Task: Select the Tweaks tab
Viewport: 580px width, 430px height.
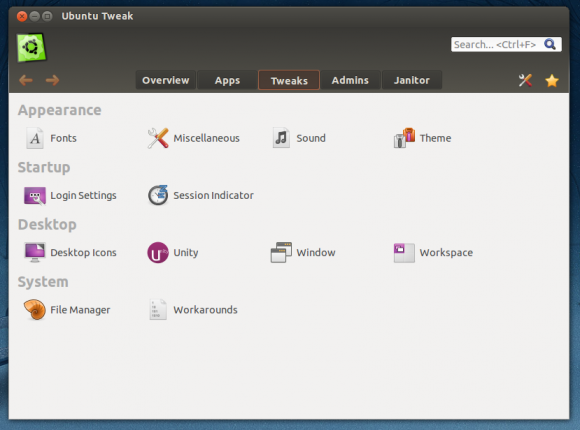Action: click(289, 80)
